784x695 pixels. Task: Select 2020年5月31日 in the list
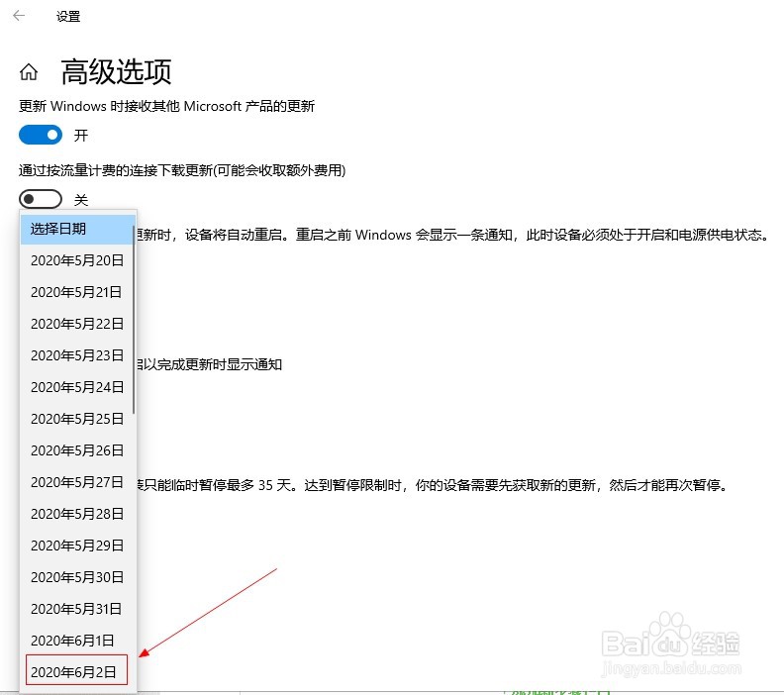77,609
